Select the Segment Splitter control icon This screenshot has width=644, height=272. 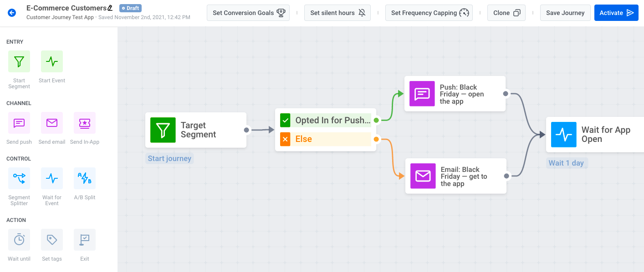(x=19, y=178)
